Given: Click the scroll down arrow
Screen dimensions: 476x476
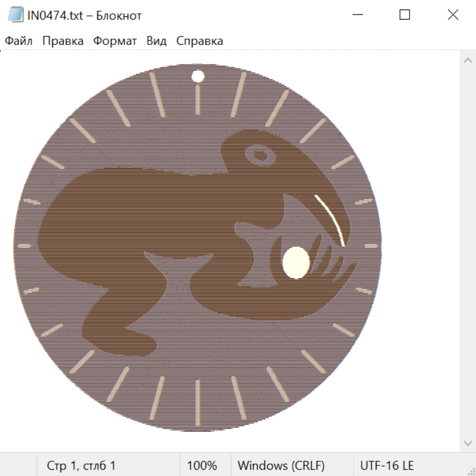Looking at the screenshot, I should 468,443.
